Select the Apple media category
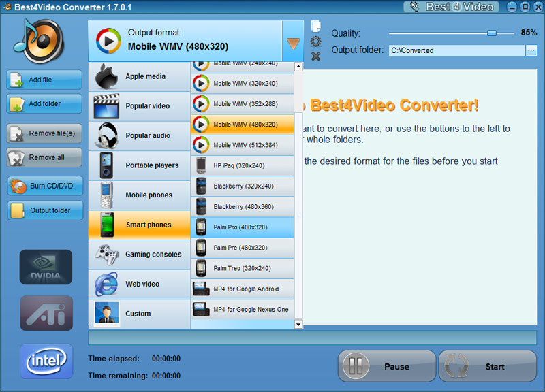 [140, 77]
